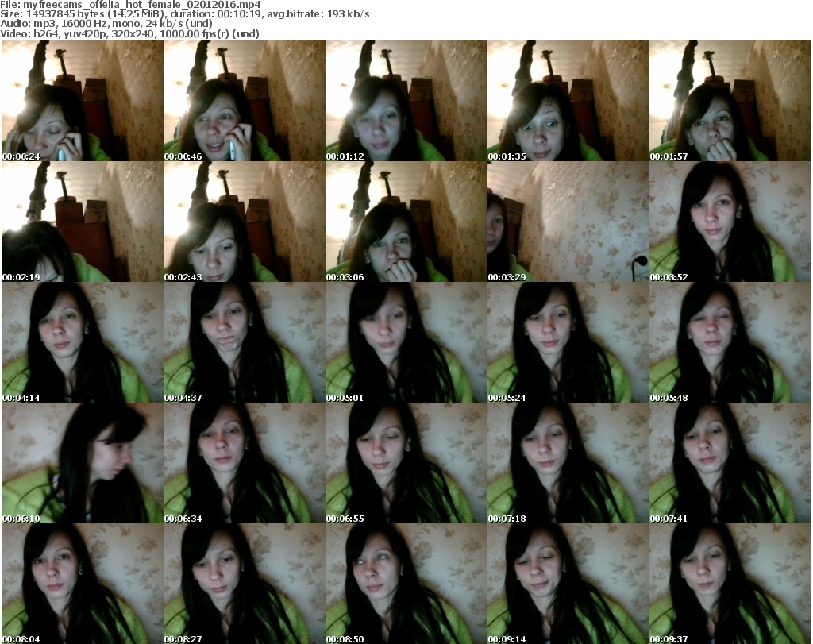This screenshot has width=813, height=644.
Task: Click the thumbnail stamped 00:09:37
Action: 730,584
